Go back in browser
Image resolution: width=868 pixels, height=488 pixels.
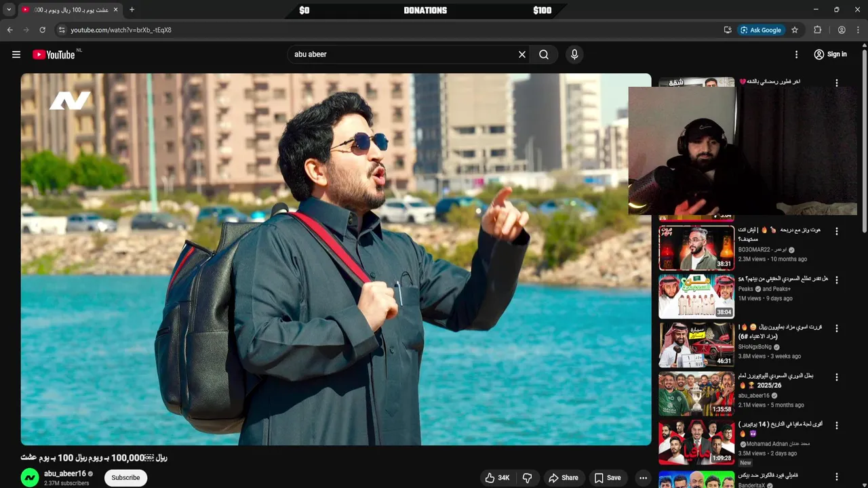[9, 30]
